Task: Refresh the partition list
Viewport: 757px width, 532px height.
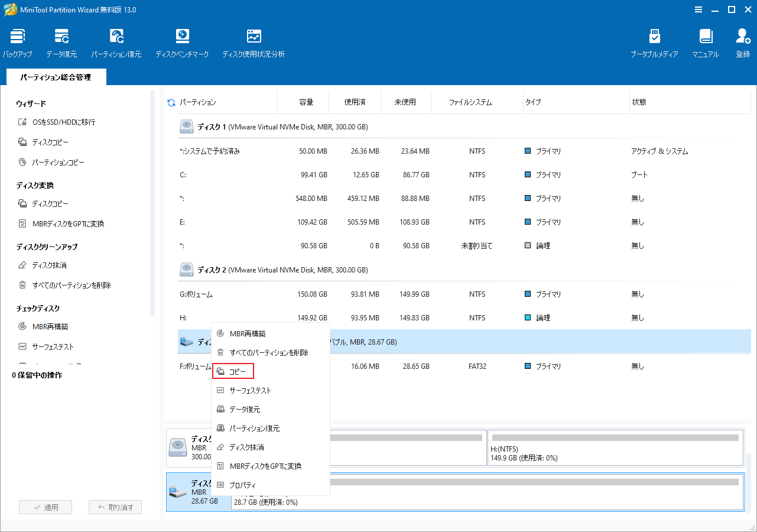Action: coord(171,102)
